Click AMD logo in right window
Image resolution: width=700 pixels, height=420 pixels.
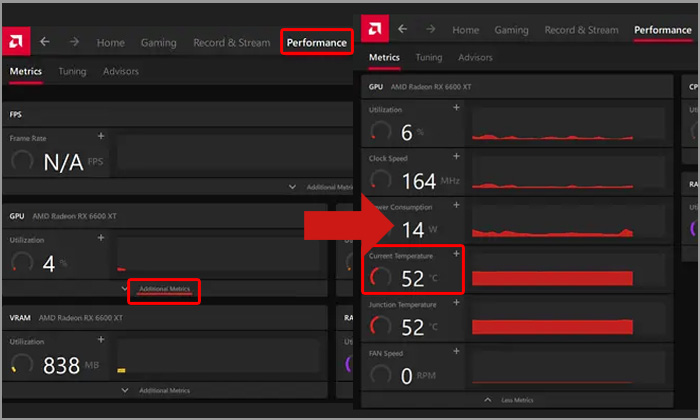point(375,29)
